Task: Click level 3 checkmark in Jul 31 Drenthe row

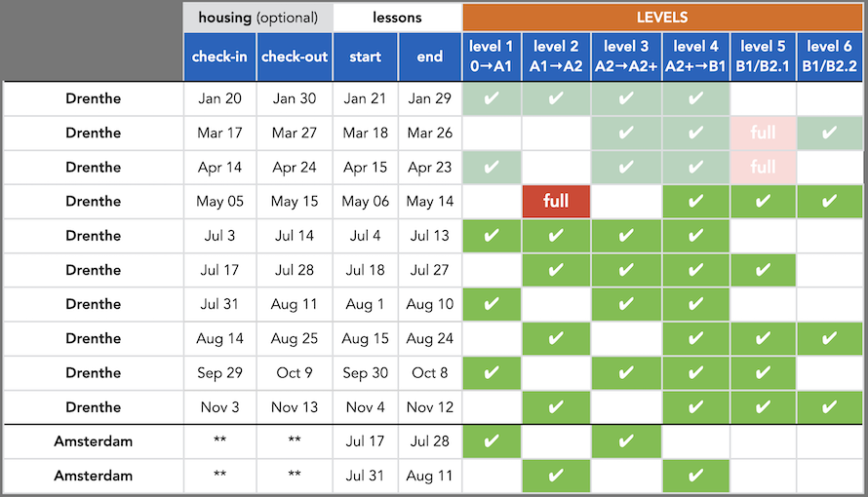Action: 625,304
